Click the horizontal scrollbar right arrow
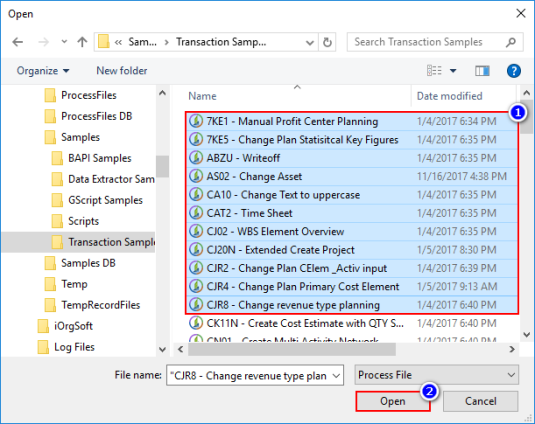The width and height of the screenshot is (535, 424). point(511,349)
